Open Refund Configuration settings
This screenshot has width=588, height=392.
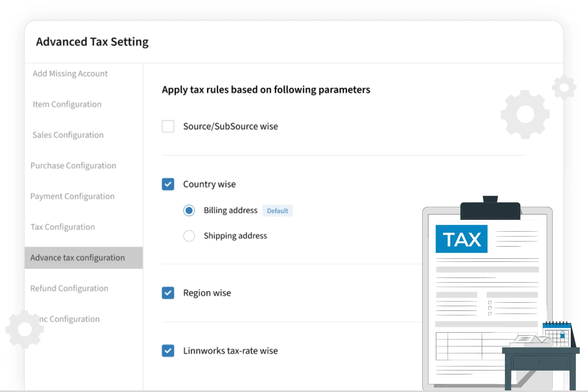coord(69,288)
